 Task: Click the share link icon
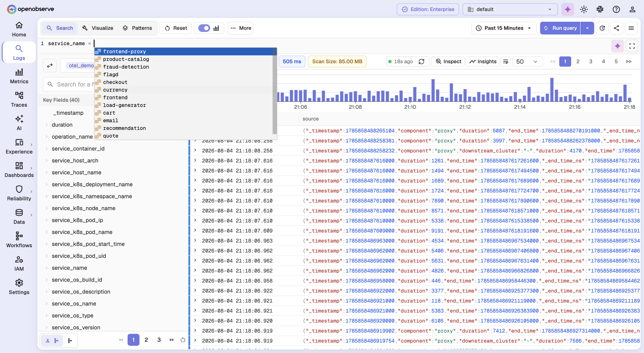click(x=617, y=28)
